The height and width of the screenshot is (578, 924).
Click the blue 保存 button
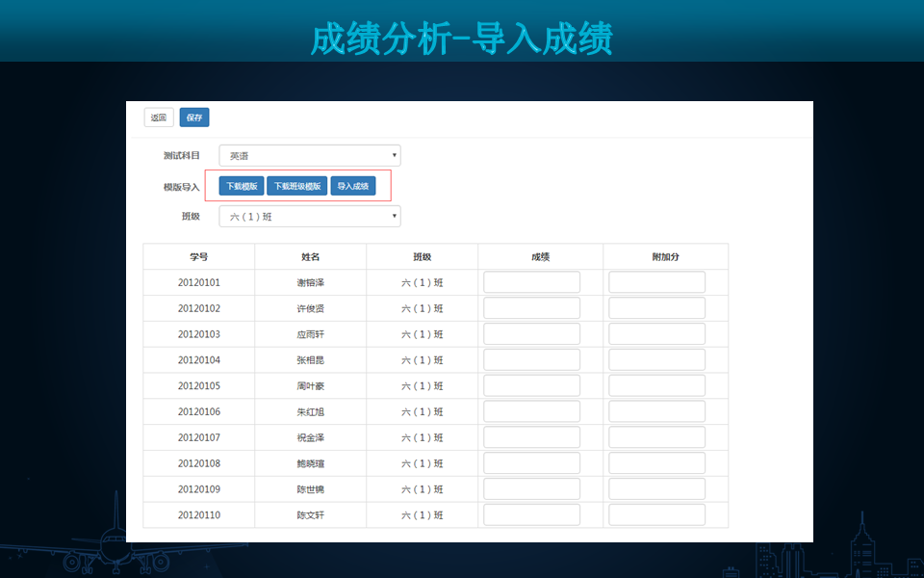(x=194, y=118)
